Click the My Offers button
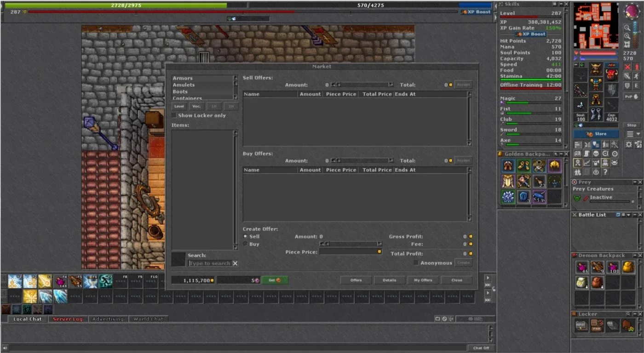The width and height of the screenshot is (644, 353). click(x=423, y=280)
